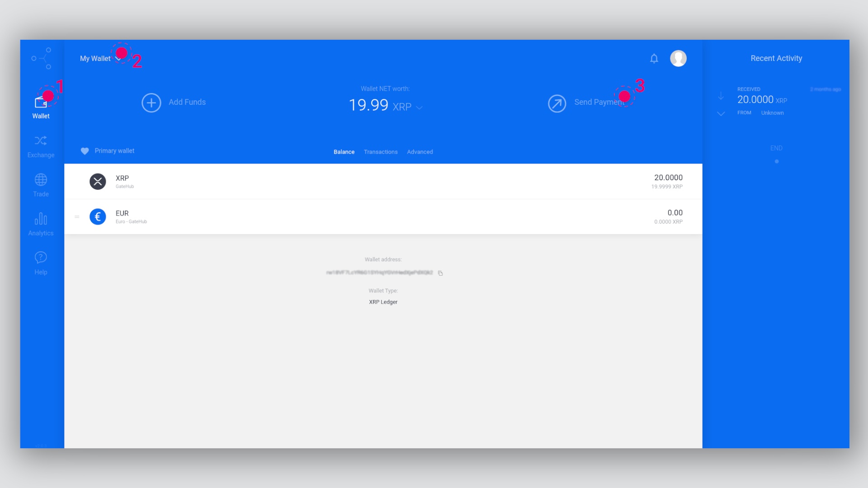Image resolution: width=868 pixels, height=488 pixels.
Task: Toggle XRP GateHub visibility
Action: coord(76,181)
